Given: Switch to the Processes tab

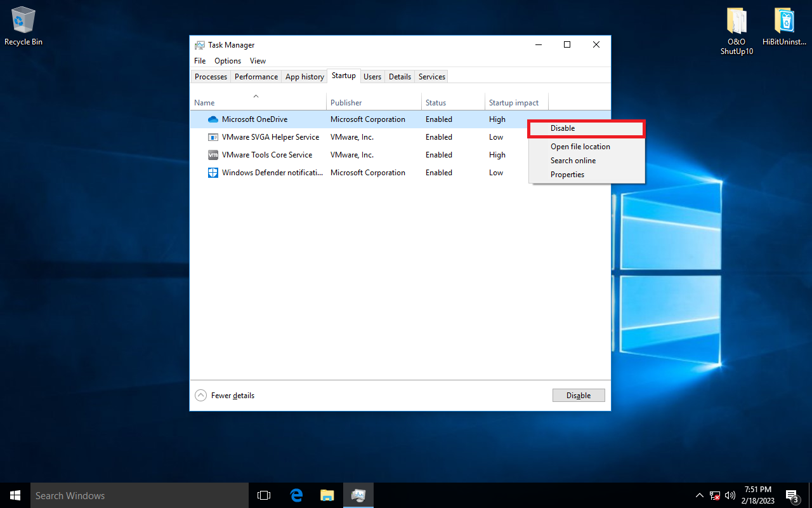Looking at the screenshot, I should click(211, 77).
